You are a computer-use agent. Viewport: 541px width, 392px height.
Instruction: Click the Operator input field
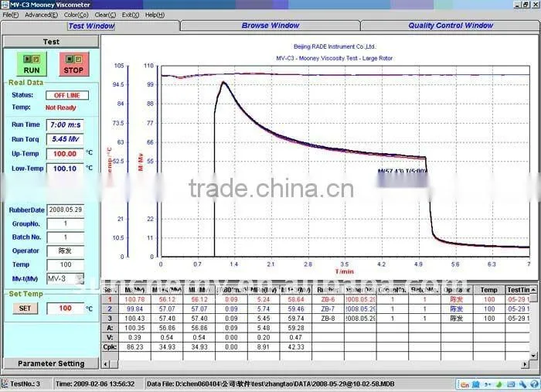(x=65, y=251)
